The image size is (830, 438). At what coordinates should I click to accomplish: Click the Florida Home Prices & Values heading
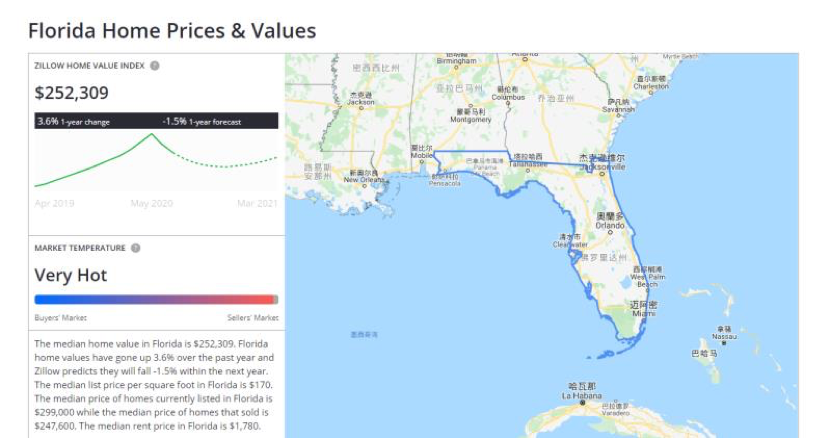(172, 31)
